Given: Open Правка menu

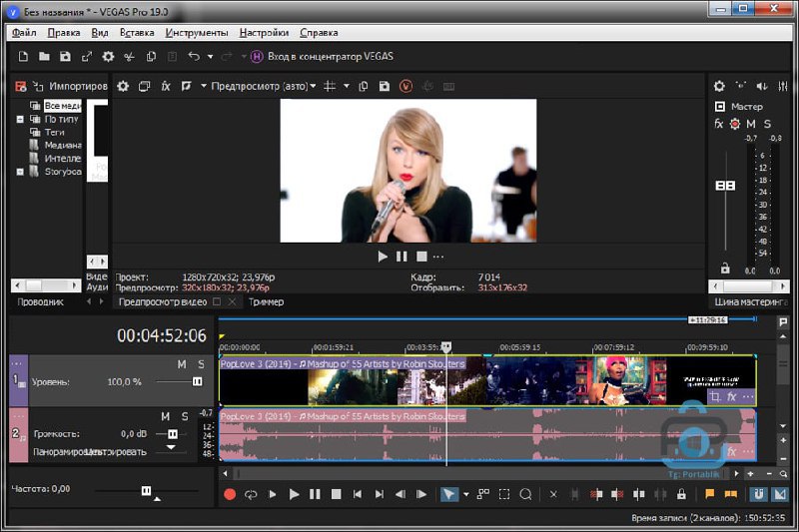Looking at the screenshot, I should (64, 33).
